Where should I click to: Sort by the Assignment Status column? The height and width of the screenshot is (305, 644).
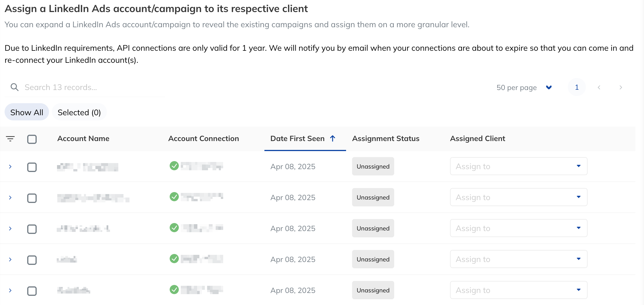pos(386,138)
